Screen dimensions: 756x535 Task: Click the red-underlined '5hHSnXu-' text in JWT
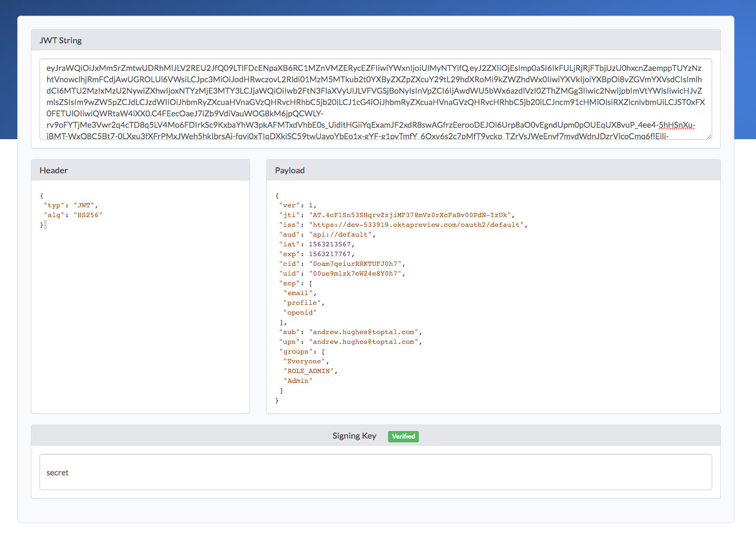click(676, 125)
